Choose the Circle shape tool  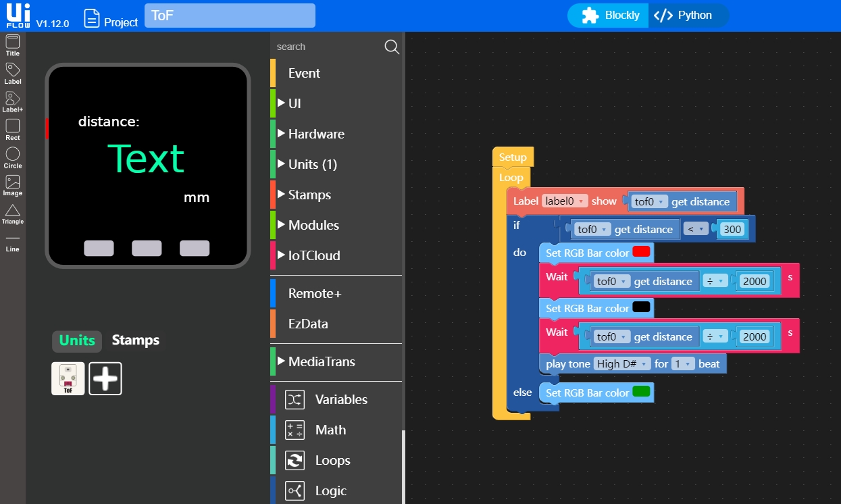(13, 157)
